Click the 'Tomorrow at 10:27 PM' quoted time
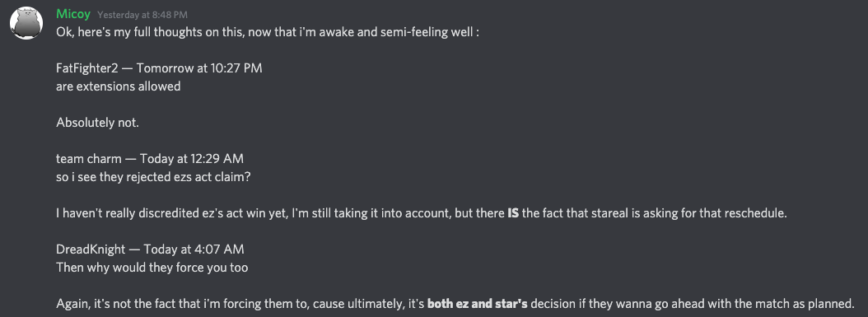Image resolution: width=868 pixels, height=317 pixels. [199, 68]
